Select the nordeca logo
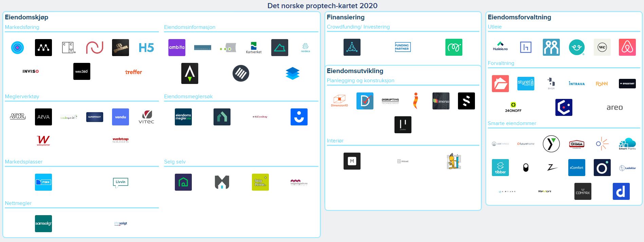Viewport: 644px width, 242px height. [305, 48]
